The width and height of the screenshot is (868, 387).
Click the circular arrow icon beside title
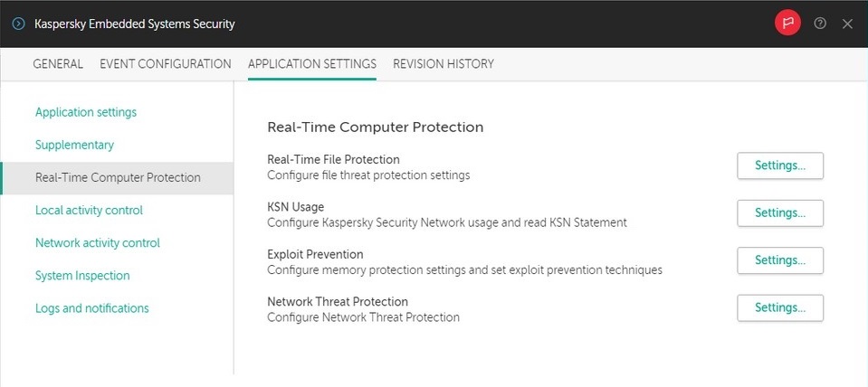click(19, 24)
